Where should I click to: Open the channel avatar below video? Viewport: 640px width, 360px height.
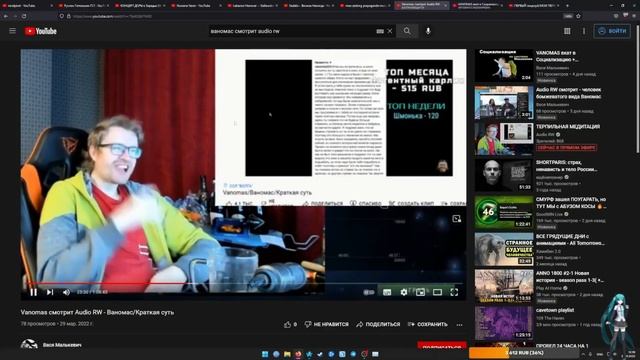29,345
